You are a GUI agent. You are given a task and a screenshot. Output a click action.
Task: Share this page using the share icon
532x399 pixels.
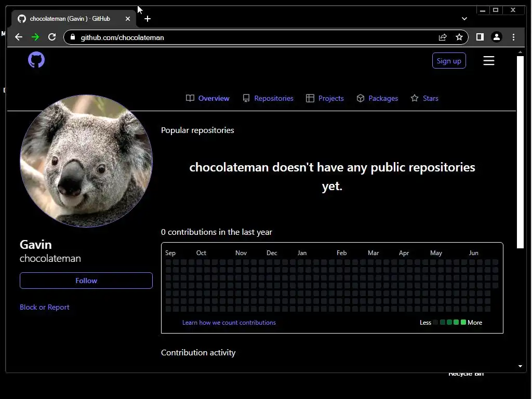443,37
